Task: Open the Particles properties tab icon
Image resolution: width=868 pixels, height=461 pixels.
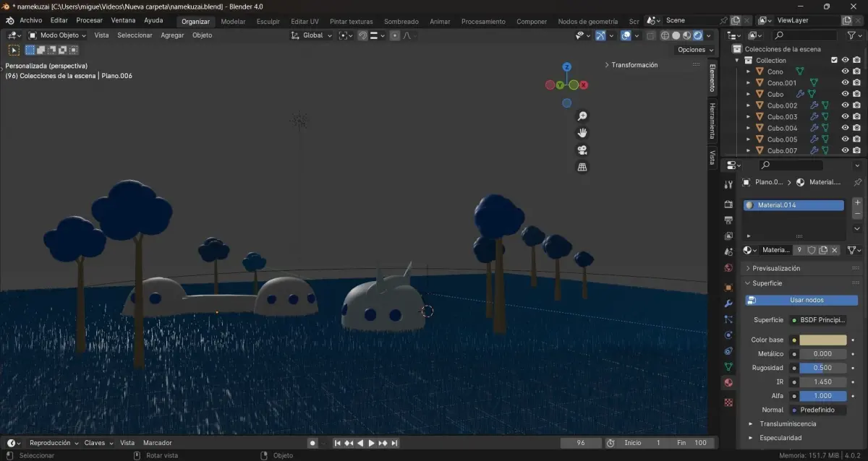Action: 728,319
